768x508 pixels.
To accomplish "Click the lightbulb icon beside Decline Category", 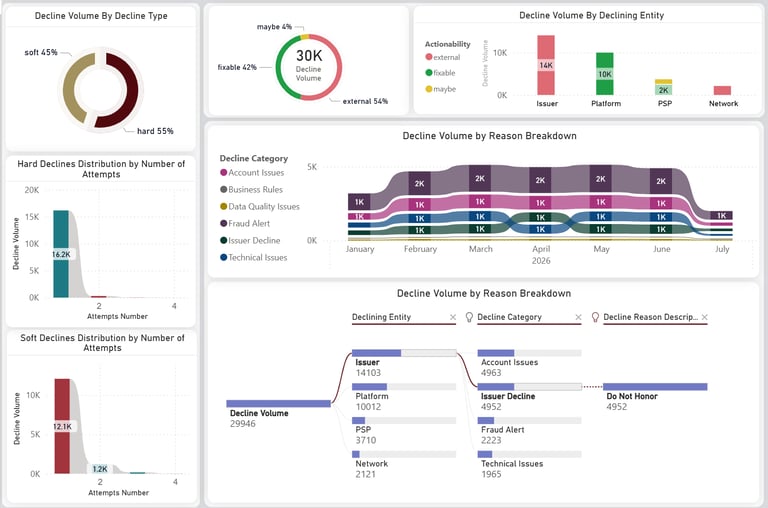I will coord(469,317).
